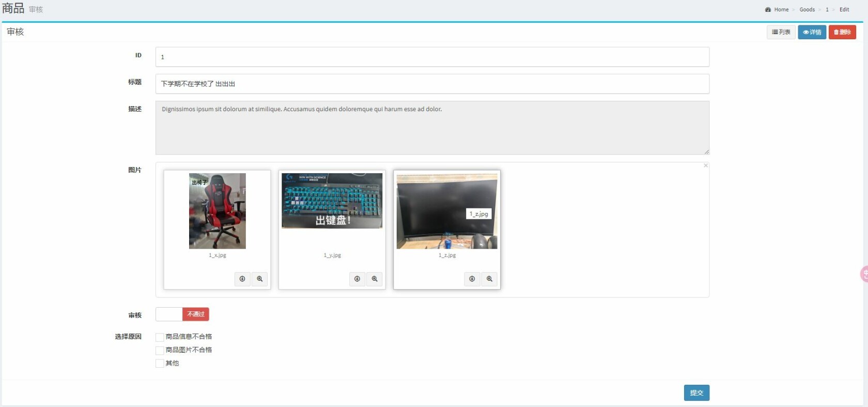Click the zoom icon under 1_z.jpg
The image size is (868, 407).
click(489, 279)
